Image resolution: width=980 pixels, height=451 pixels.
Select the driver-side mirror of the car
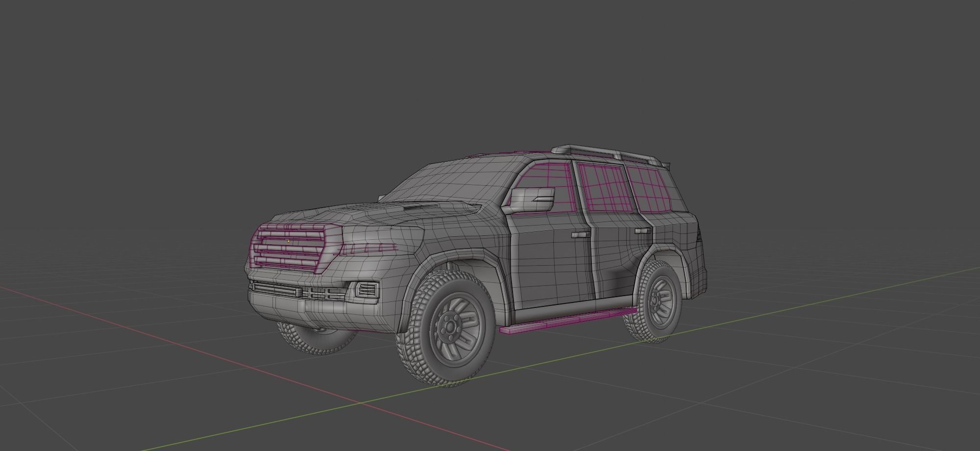532,200
